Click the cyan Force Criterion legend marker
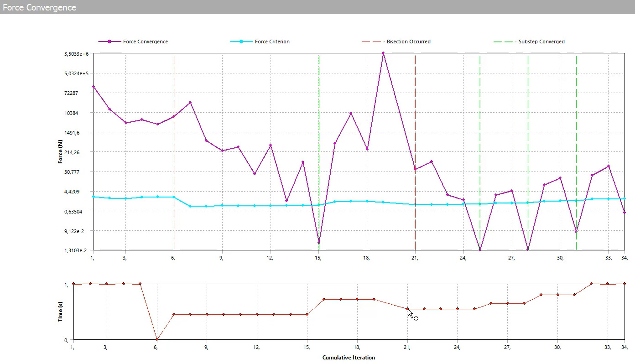Screen dimensions: 635x364 pos(241,42)
